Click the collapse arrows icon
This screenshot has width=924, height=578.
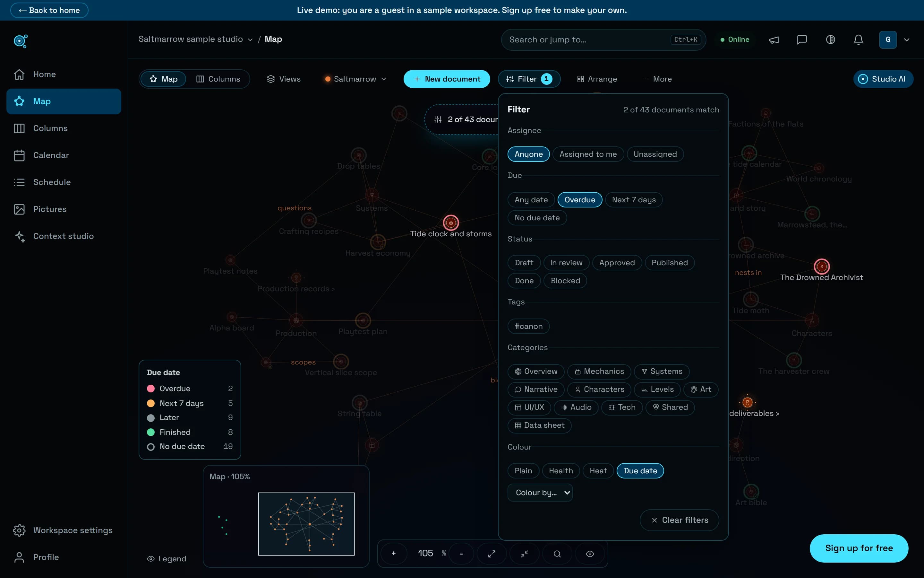[x=525, y=554]
